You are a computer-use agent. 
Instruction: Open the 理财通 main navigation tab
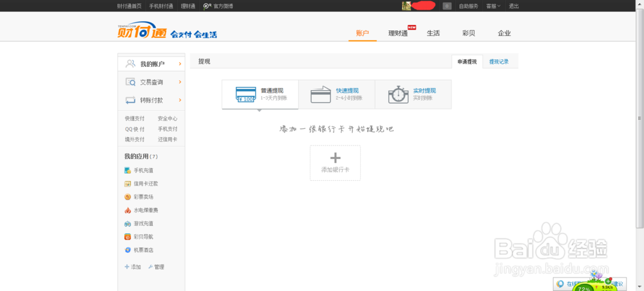398,33
